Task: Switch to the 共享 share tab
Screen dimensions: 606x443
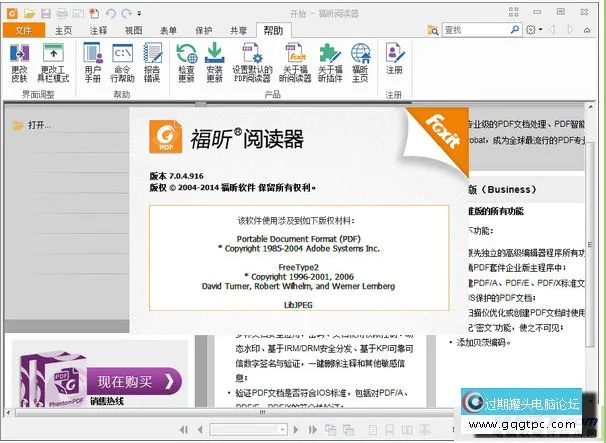Action: (x=238, y=31)
